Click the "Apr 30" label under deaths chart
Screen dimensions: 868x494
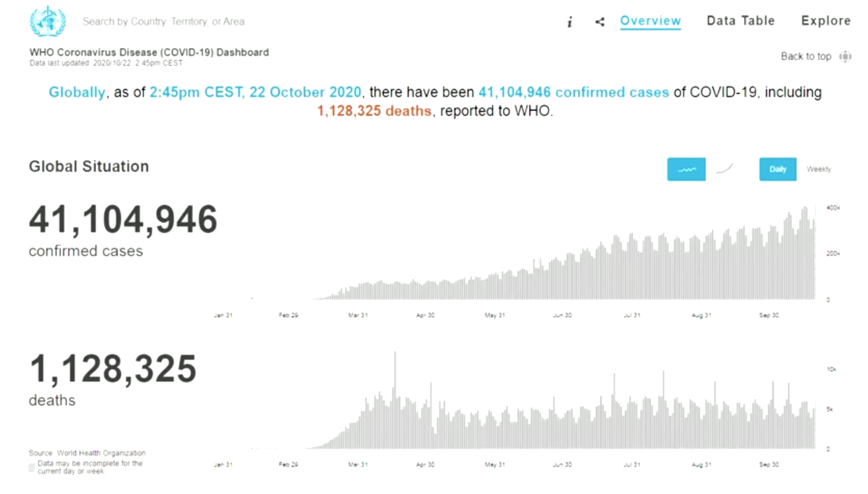tap(425, 465)
